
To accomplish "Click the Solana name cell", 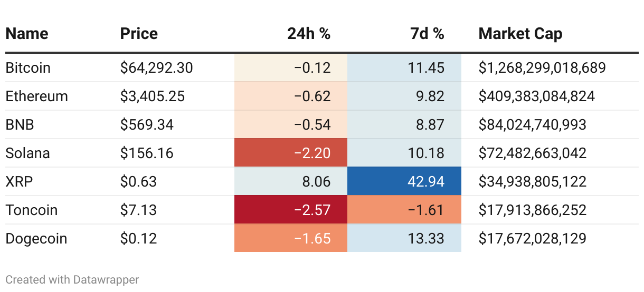I will tap(28, 153).
